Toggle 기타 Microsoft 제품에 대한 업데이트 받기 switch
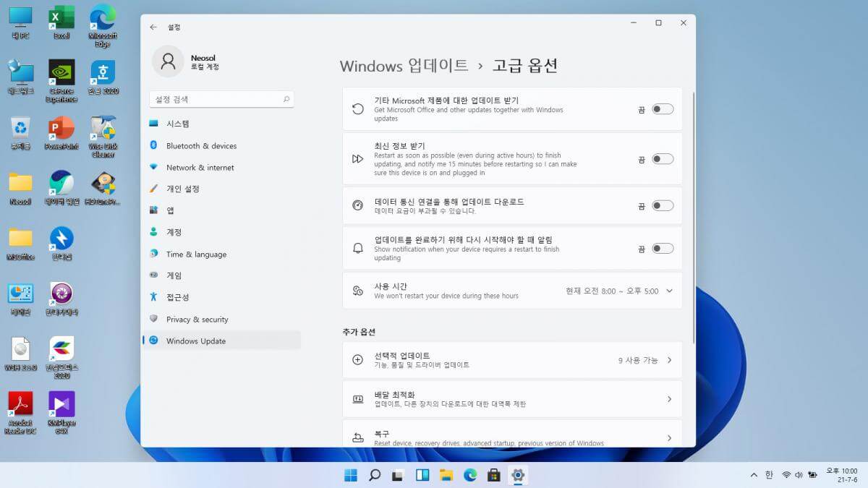 (663, 109)
